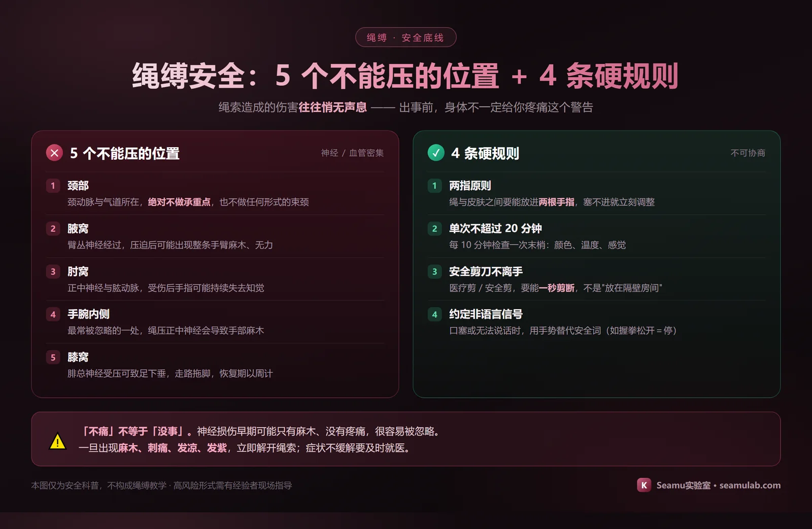
Task: Click the description 绳与皮肤之间要能放进两根手指
Action: 552,202
